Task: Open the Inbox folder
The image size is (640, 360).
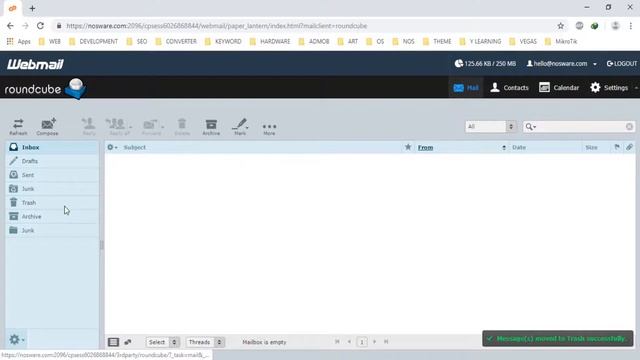Action: coord(52,147)
